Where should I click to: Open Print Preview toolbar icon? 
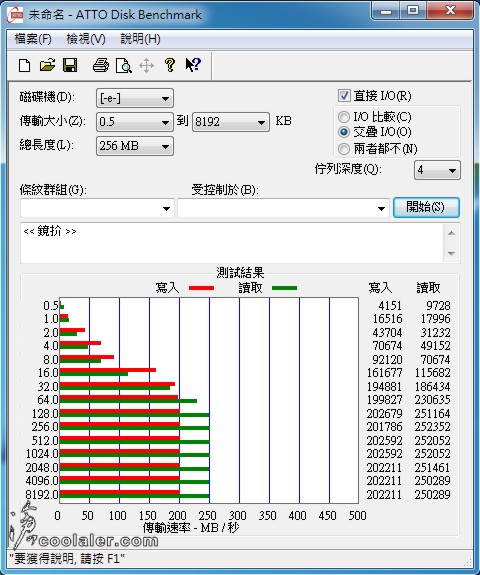coord(124,66)
